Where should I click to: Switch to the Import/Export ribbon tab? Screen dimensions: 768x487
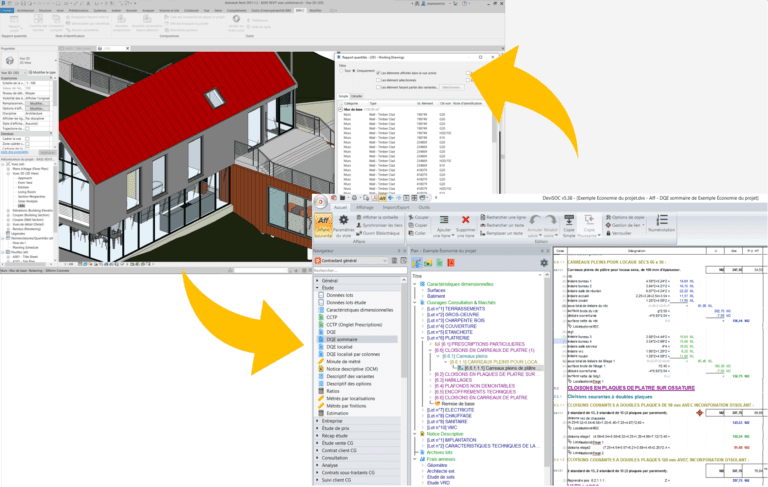tap(396, 208)
